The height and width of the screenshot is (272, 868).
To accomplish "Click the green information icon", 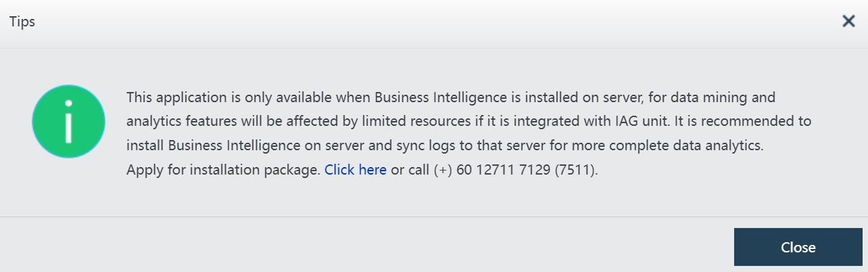I will point(68,122).
